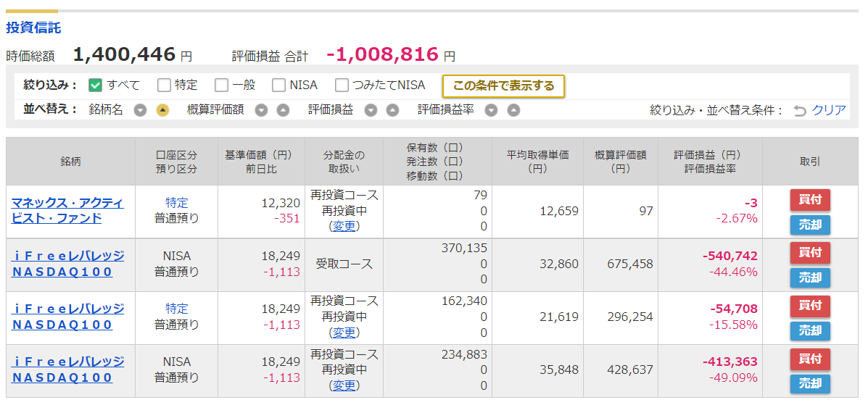
Task: Sort 銘柄名 ascending with yellow up arrow
Action: tap(162, 110)
